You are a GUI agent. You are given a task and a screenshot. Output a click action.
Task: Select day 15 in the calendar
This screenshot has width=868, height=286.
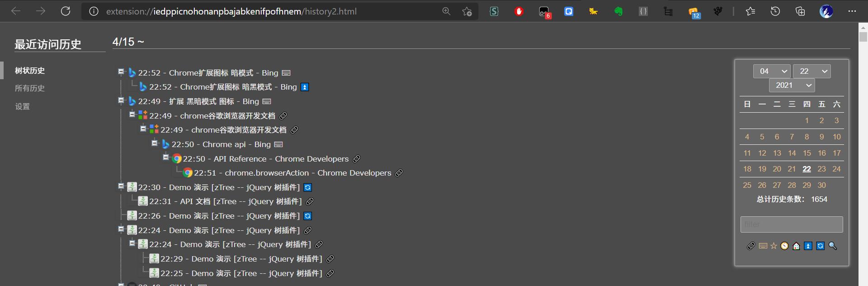807,153
